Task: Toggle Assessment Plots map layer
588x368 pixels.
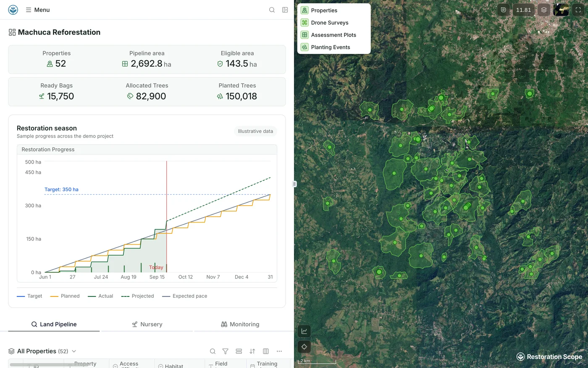Action: 334,35
